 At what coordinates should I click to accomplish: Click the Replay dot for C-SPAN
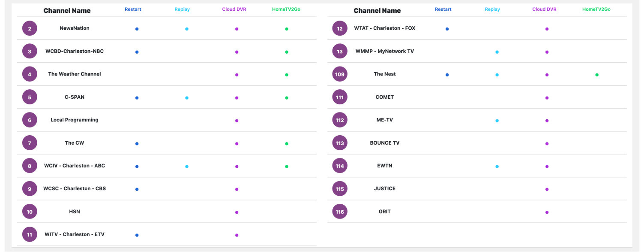point(187,98)
